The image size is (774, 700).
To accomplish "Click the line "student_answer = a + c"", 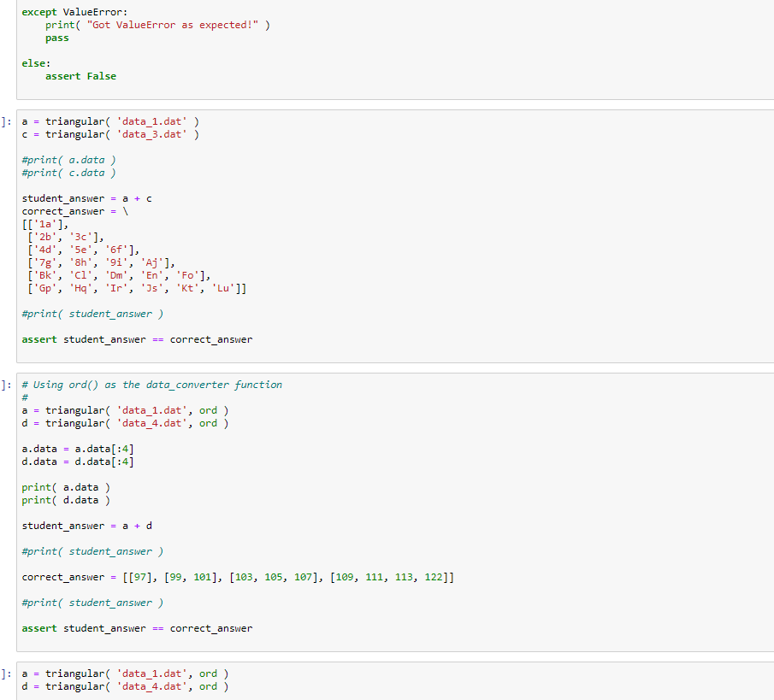I will pos(86,198).
